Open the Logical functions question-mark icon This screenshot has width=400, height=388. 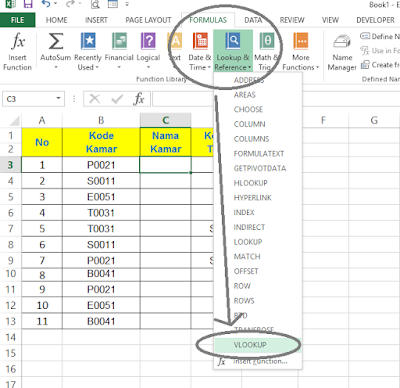148,41
